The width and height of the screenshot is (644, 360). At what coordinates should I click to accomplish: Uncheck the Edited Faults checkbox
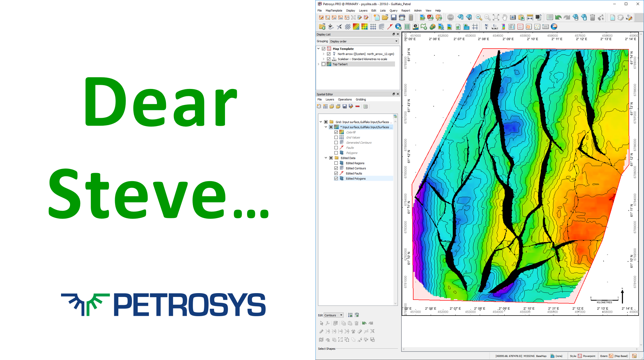[x=336, y=173]
